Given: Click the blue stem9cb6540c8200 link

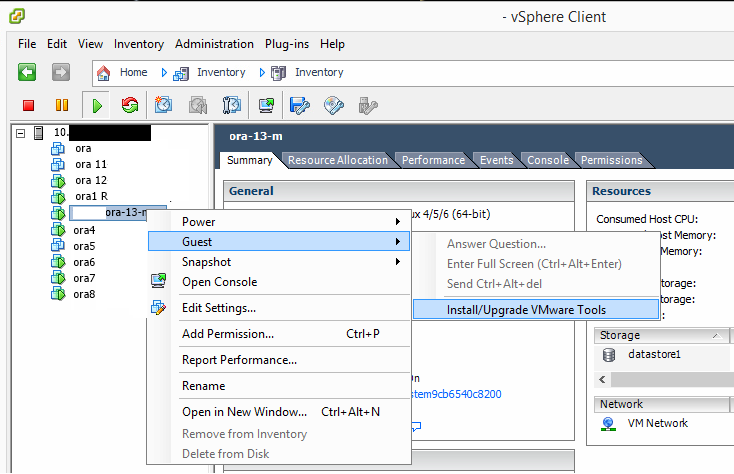Looking at the screenshot, I should pos(456,394).
